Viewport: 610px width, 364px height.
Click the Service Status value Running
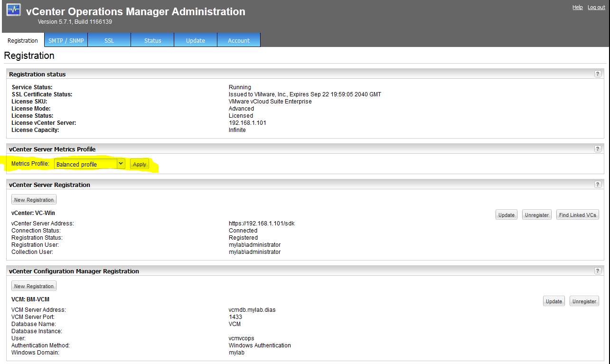click(240, 87)
